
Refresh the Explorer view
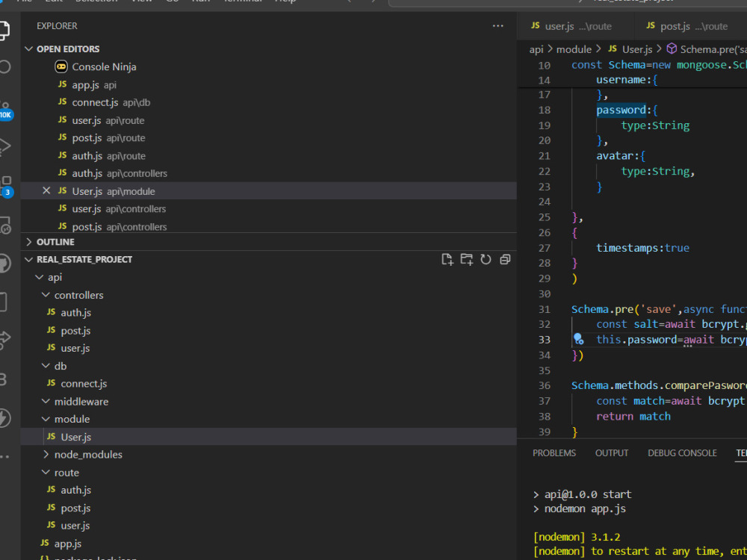click(x=486, y=259)
